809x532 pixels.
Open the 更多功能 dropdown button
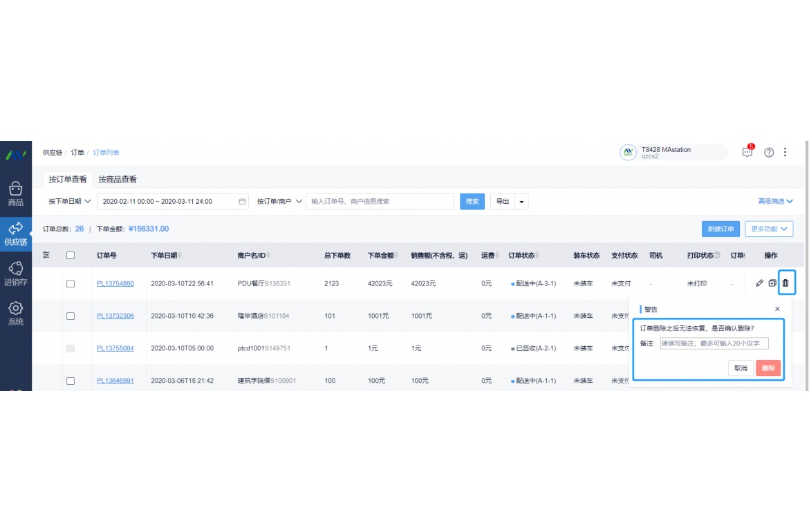768,229
